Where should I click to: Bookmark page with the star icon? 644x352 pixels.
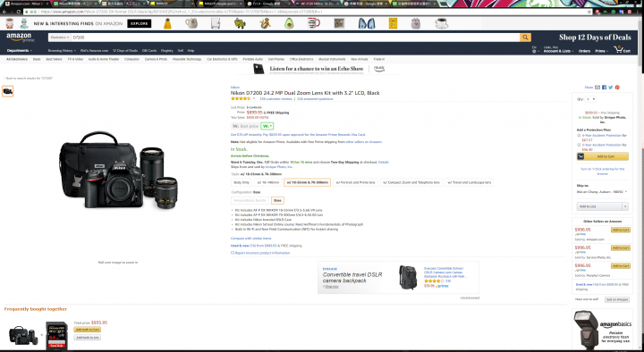[589, 12]
